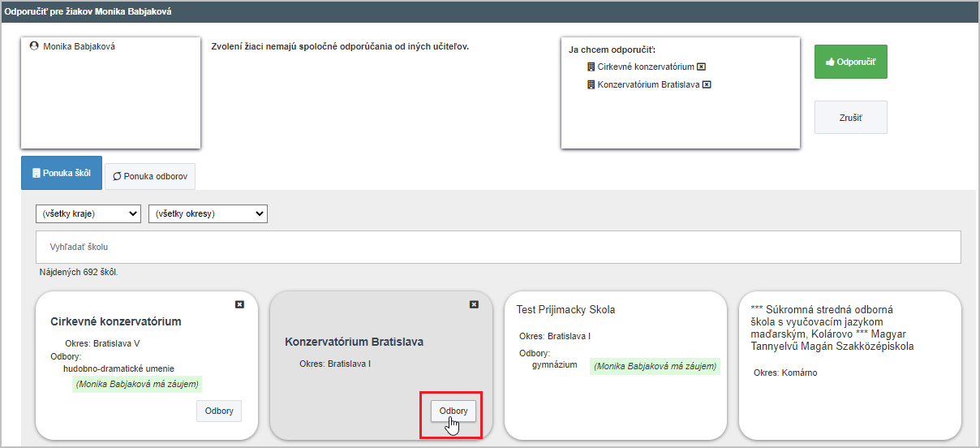This screenshot has height=448, width=980.
Task: Remove Cirkevné konzervatórium from recommendation list
Action: pyautogui.click(x=702, y=67)
